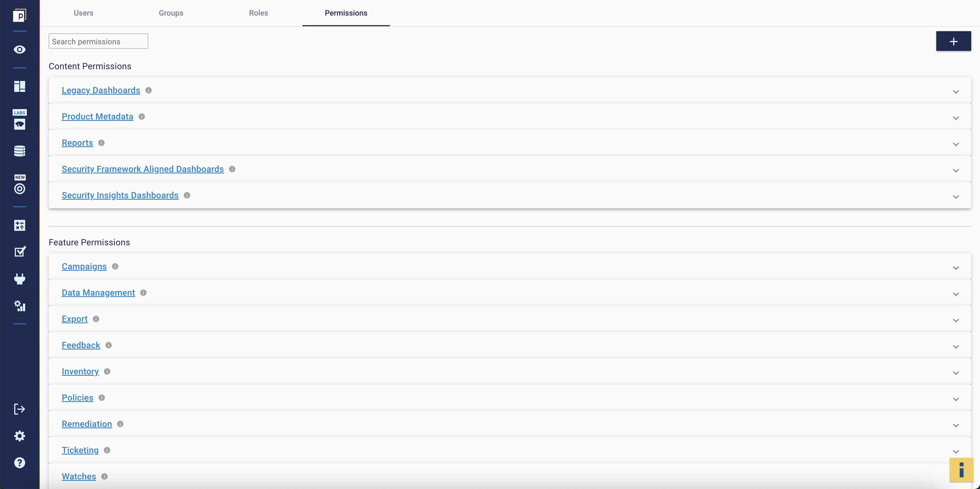Click info icon next to Feedback
Viewport: 980px width, 489px height.
point(109,345)
